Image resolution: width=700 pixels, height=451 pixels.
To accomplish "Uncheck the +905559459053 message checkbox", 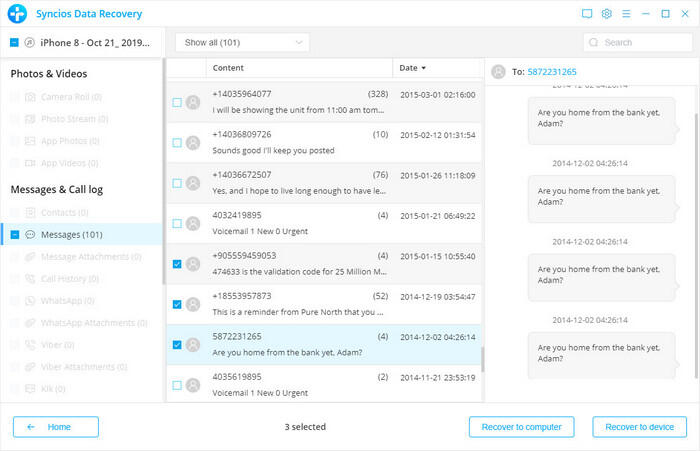I will 177,264.
